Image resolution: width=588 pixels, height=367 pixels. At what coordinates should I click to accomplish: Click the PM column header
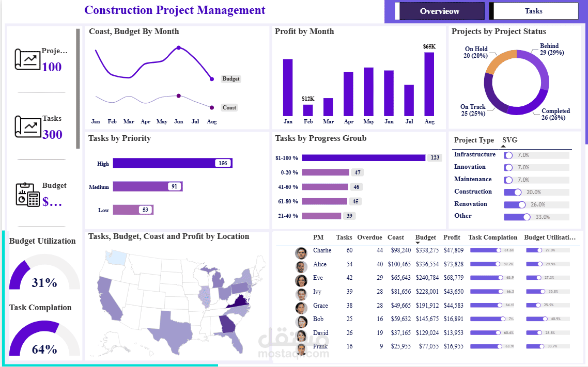318,237
